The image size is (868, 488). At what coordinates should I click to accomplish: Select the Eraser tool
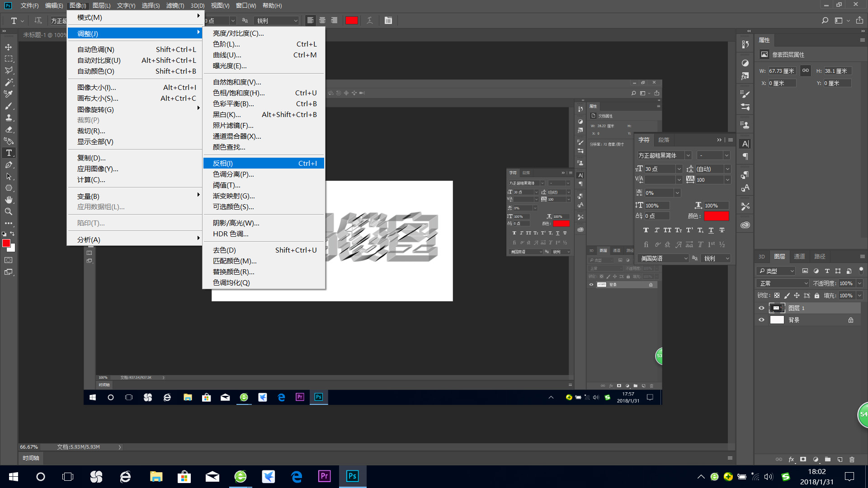(x=9, y=129)
